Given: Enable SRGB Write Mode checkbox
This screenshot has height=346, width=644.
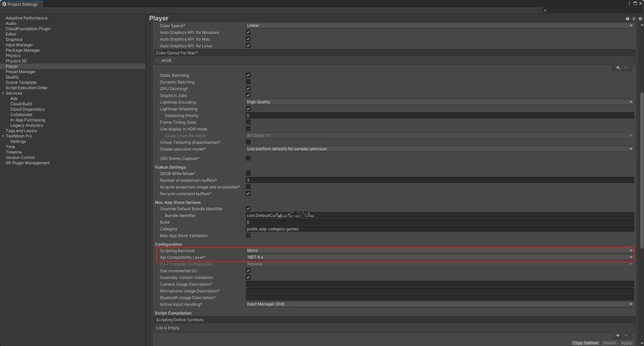Looking at the screenshot, I should (x=248, y=174).
